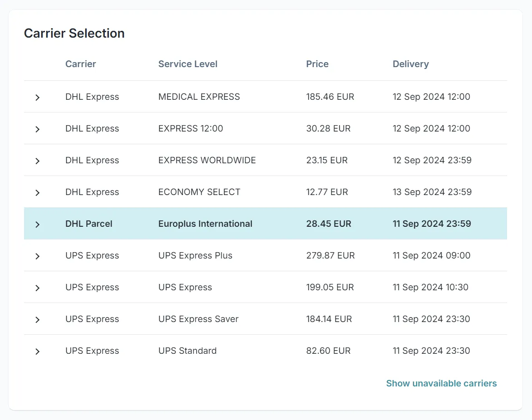The image size is (532, 420).
Task: Select the UPS Express Saver service text
Action: coord(198,319)
